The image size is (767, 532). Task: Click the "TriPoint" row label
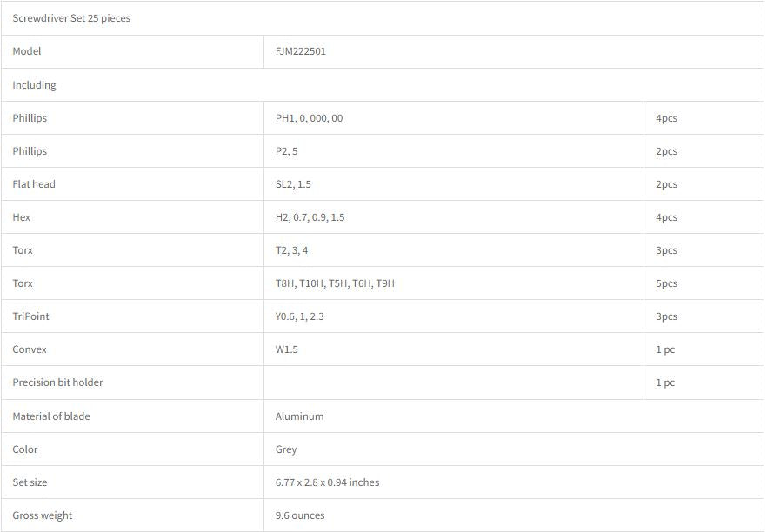[30, 316]
